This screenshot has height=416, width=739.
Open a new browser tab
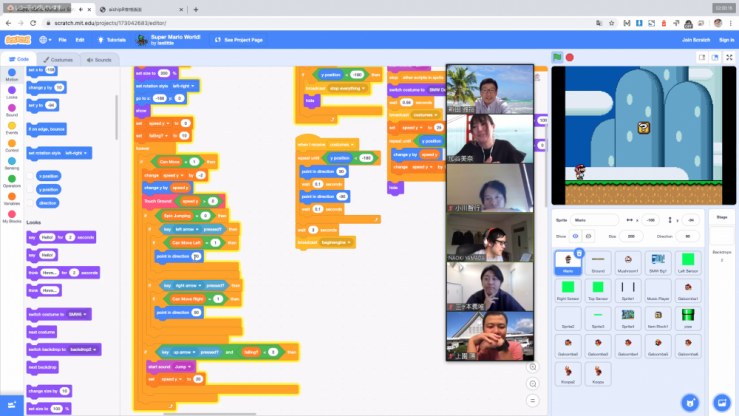[x=196, y=9]
